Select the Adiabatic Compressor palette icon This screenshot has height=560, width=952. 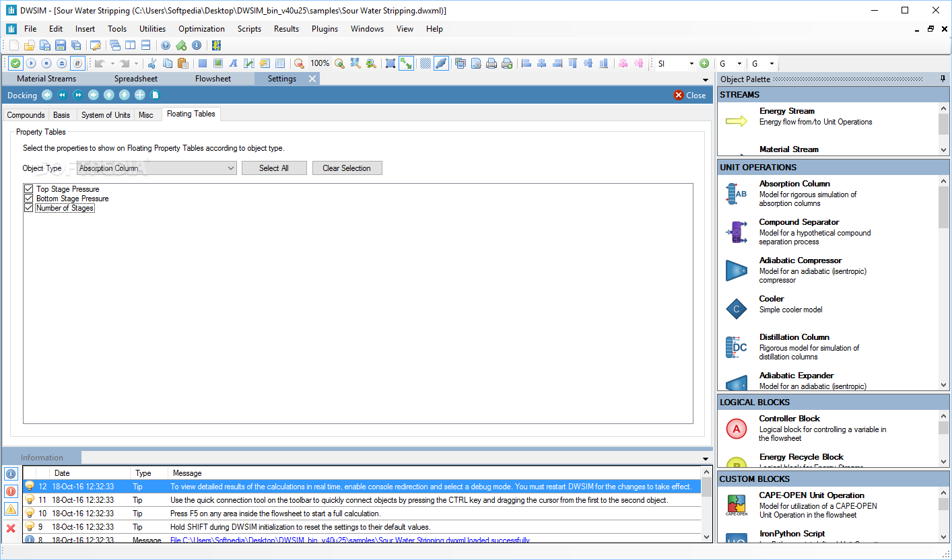coord(737,270)
